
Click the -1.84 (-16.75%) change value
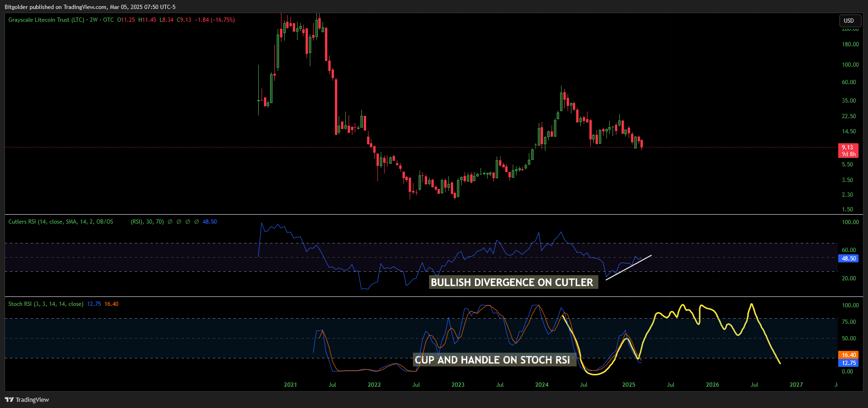[215, 20]
